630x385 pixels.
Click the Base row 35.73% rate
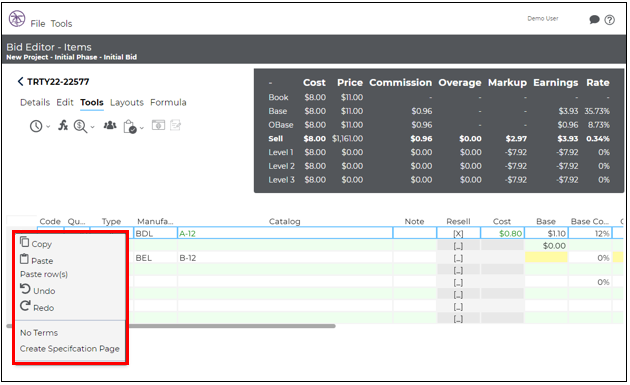[597, 111]
